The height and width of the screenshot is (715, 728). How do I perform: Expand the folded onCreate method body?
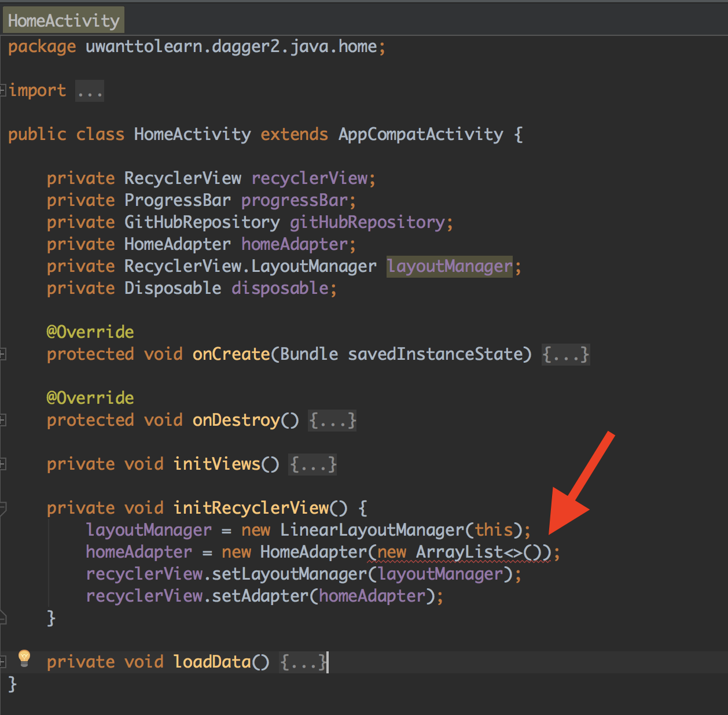[x=565, y=354]
